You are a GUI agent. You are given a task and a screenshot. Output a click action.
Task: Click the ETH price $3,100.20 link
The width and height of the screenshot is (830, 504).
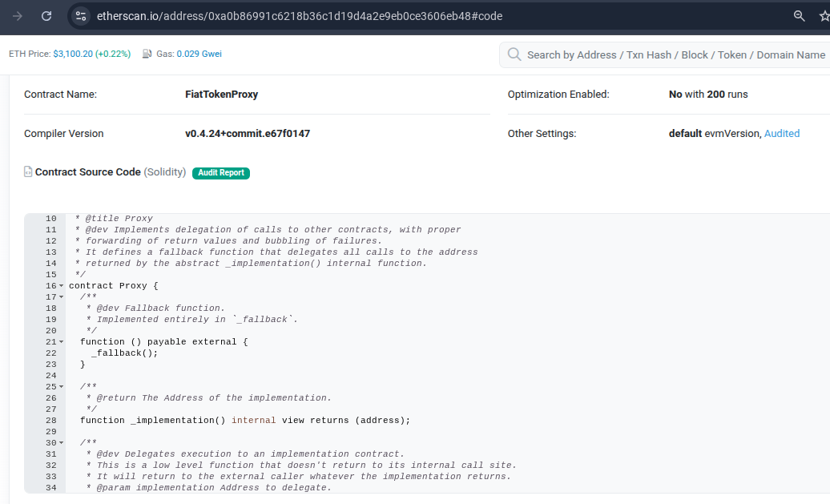click(73, 54)
